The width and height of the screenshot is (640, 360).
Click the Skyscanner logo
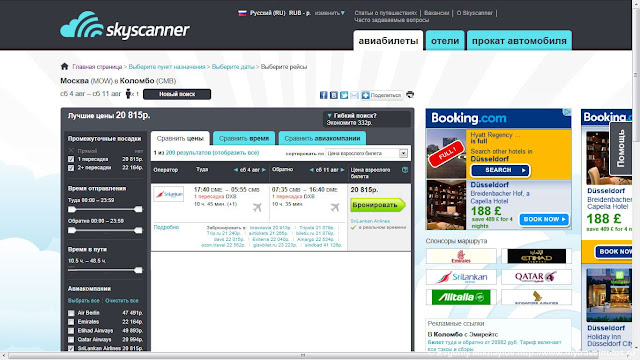pyautogui.click(x=125, y=25)
